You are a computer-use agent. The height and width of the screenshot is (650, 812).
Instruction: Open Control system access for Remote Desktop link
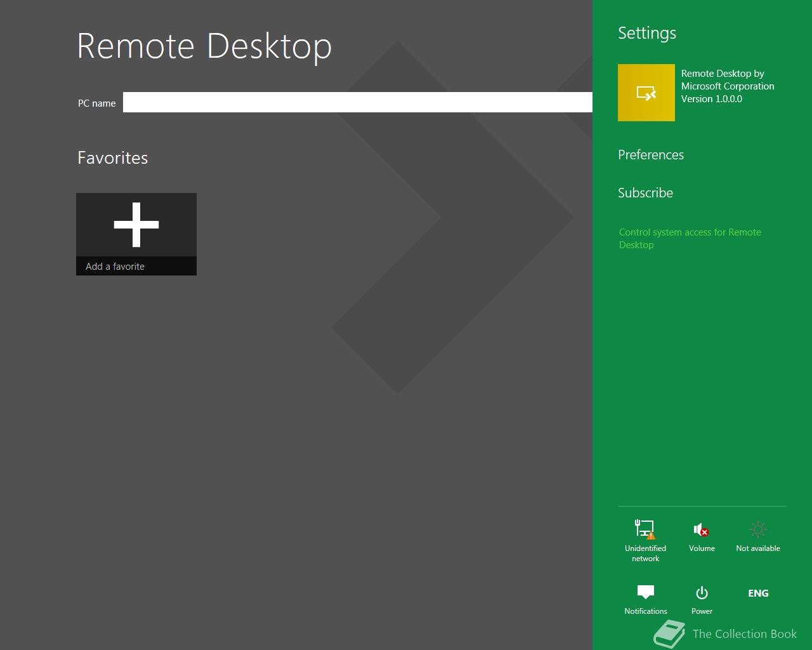point(690,239)
